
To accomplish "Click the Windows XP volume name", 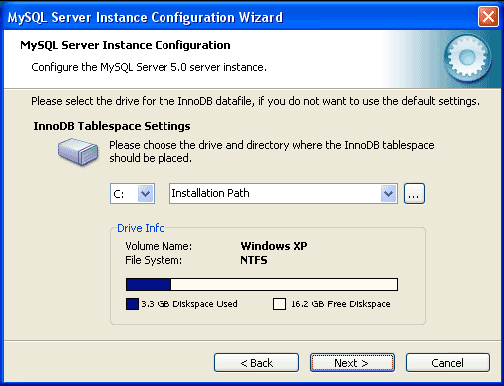I will point(274,246).
